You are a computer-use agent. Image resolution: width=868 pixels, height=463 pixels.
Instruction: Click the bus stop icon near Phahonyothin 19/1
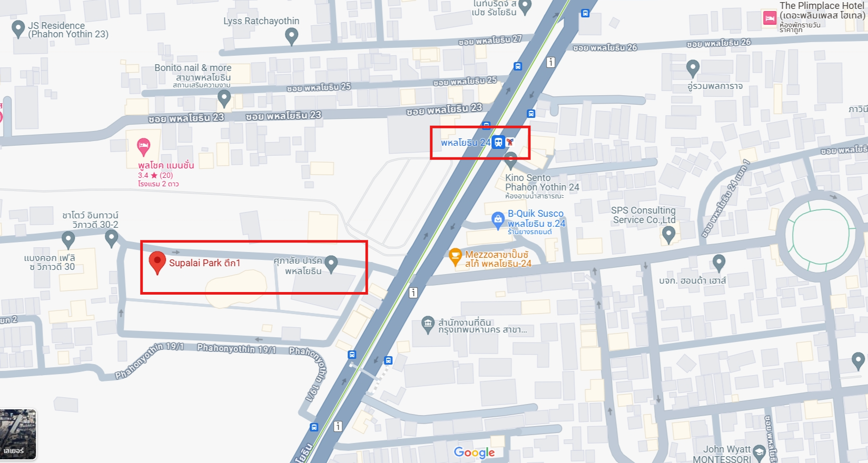pyautogui.click(x=352, y=355)
